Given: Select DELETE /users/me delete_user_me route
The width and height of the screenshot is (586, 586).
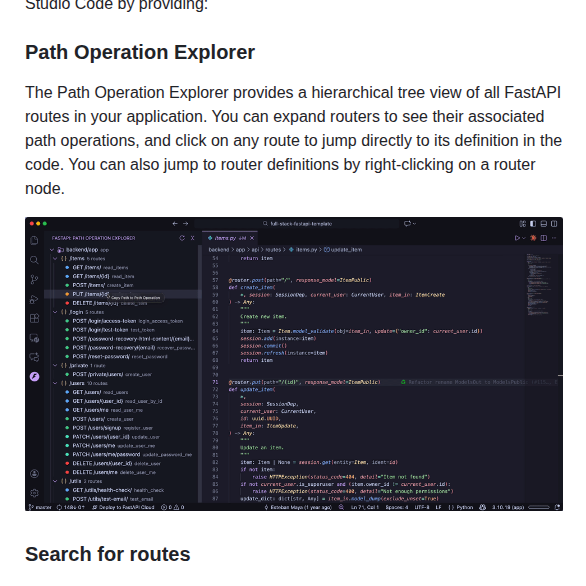Looking at the screenshot, I should (x=123, y=472).
